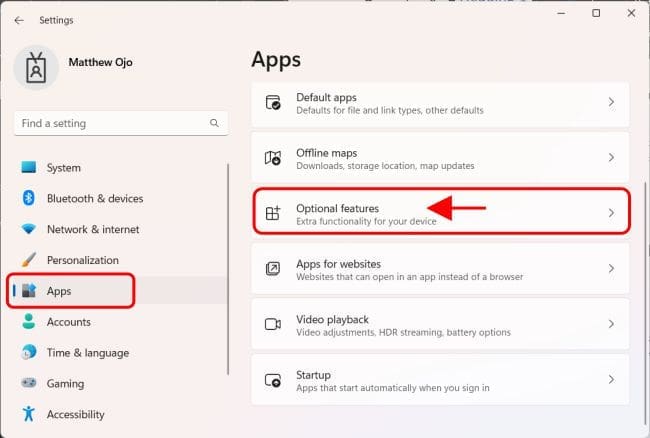
Task: Select the Apps category label
Action: 59,291
